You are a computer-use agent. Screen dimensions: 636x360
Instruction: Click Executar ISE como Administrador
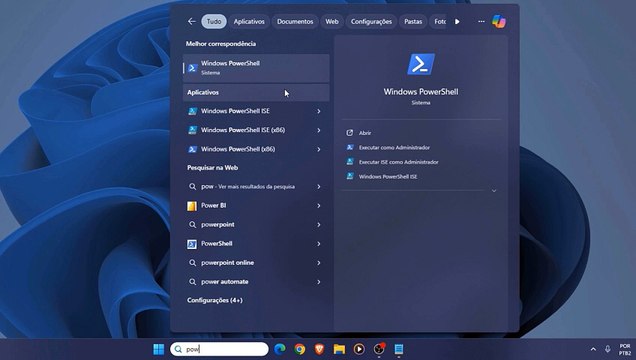point(399,162)
